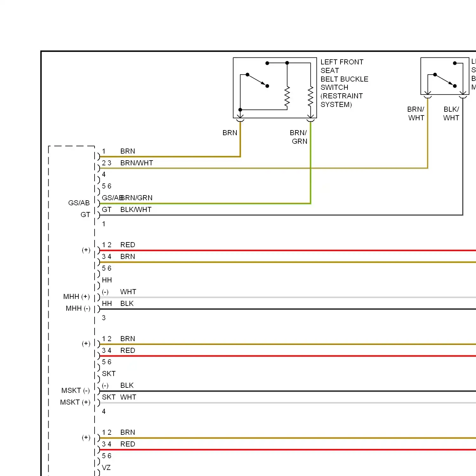476x476 pixels.
Task: Click the dark BLK/WHT wire from the GT pin
Action: point(281,215)
